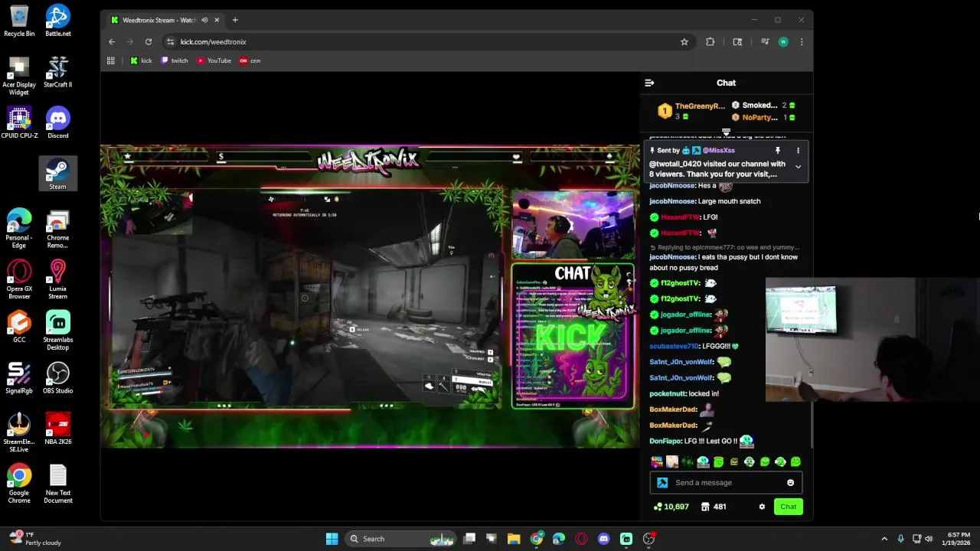The height and width of the screenshot is (551, 980).
Task: Unpin the pinned chat message
Action: (x=777, y=151)
